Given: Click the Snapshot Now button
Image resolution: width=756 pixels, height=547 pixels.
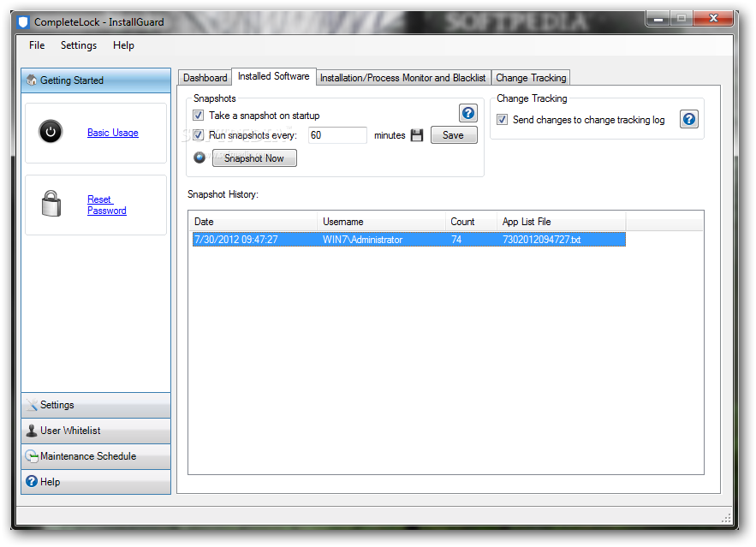Looking at the screenshot, I should 254,158.
